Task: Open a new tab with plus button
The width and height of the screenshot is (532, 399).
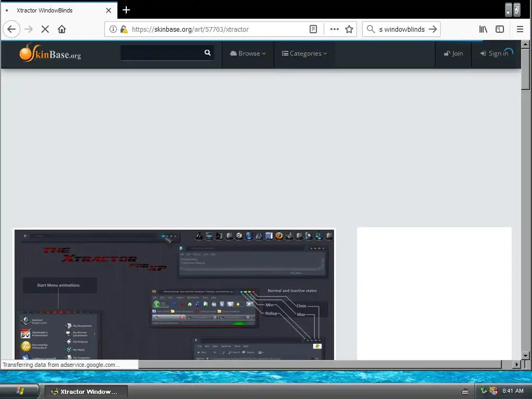Action: click(126, 10)
